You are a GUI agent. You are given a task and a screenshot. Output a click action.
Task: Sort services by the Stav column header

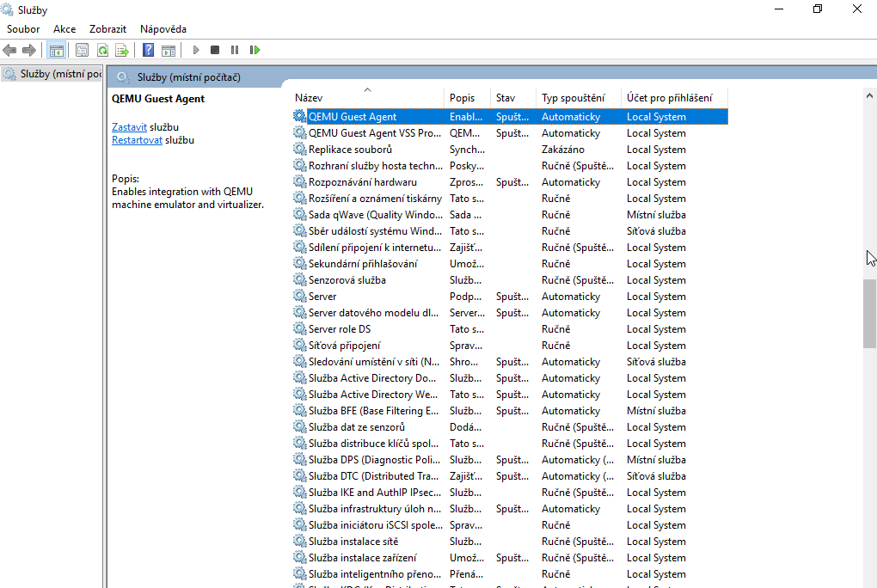[506, 98]
